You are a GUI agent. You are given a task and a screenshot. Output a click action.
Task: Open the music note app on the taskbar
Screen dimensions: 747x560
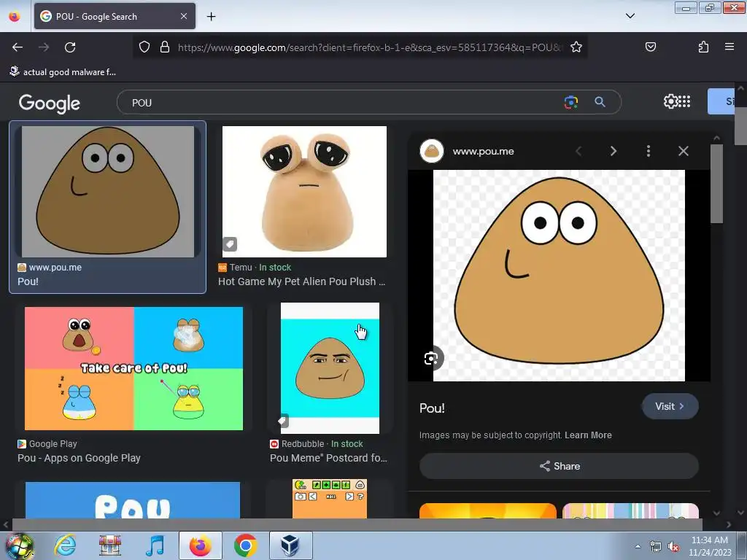[x=155, y=545]
